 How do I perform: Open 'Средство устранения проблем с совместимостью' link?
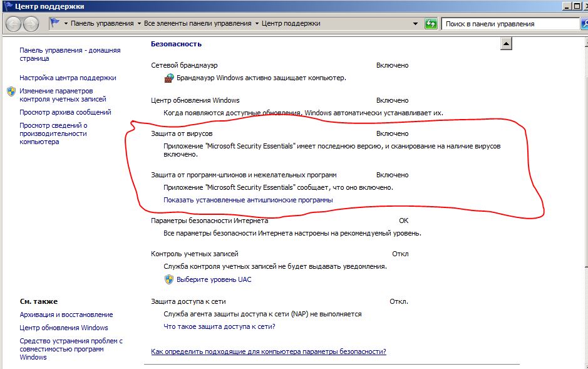pyautogui.click(x=71, y=349)
